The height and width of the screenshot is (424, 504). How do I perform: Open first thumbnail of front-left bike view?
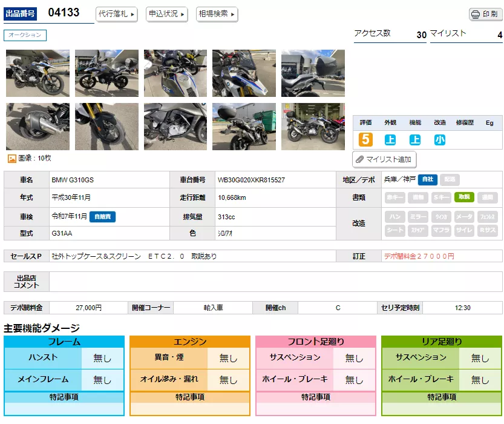(x=38, y=73)
